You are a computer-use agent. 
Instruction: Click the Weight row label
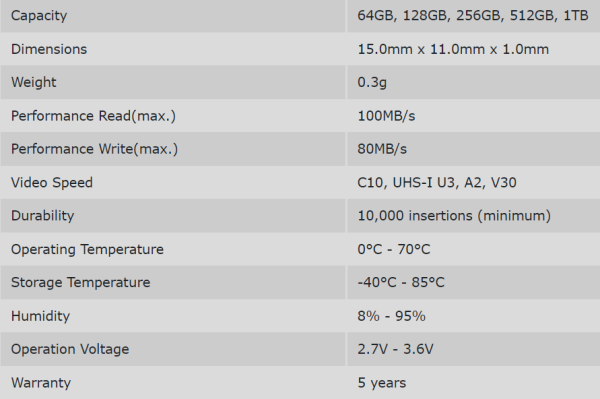34,82
